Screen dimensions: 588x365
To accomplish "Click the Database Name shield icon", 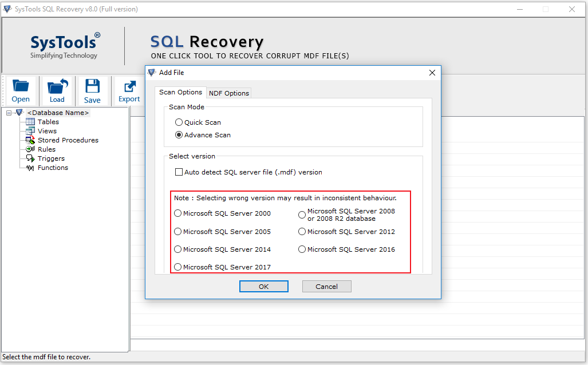I will pyautogui.click(x=19, y=113).
